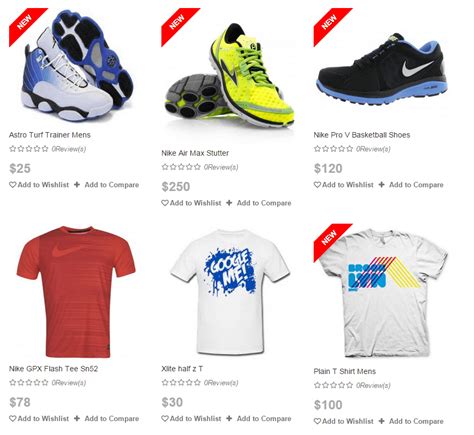474x435 pixels.
Task: Add Plain T Shirt Mens to compare
Action: 416,421
